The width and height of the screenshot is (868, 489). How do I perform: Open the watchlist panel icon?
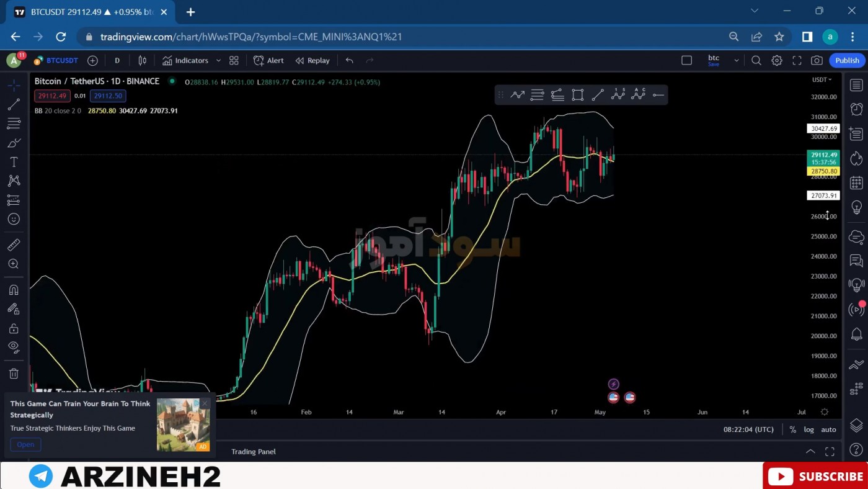tap(856, 85)
